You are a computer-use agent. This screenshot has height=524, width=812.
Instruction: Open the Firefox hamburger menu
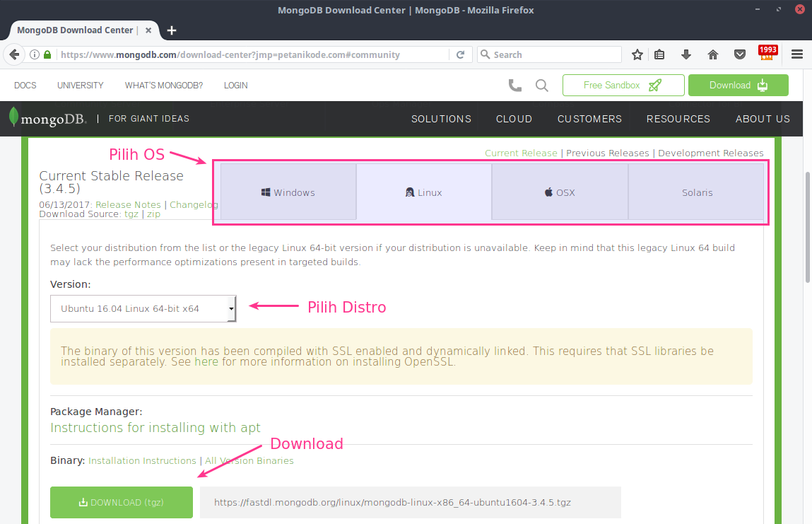[x=797, y=54]
